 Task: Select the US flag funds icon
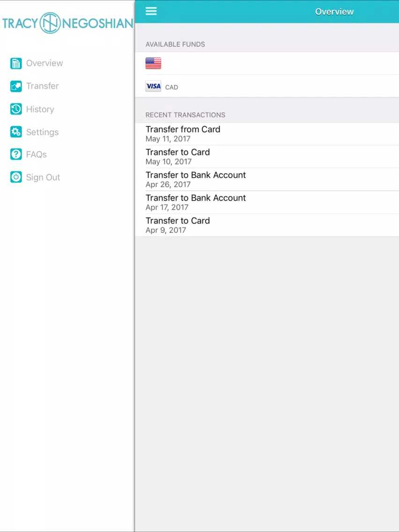153,63
